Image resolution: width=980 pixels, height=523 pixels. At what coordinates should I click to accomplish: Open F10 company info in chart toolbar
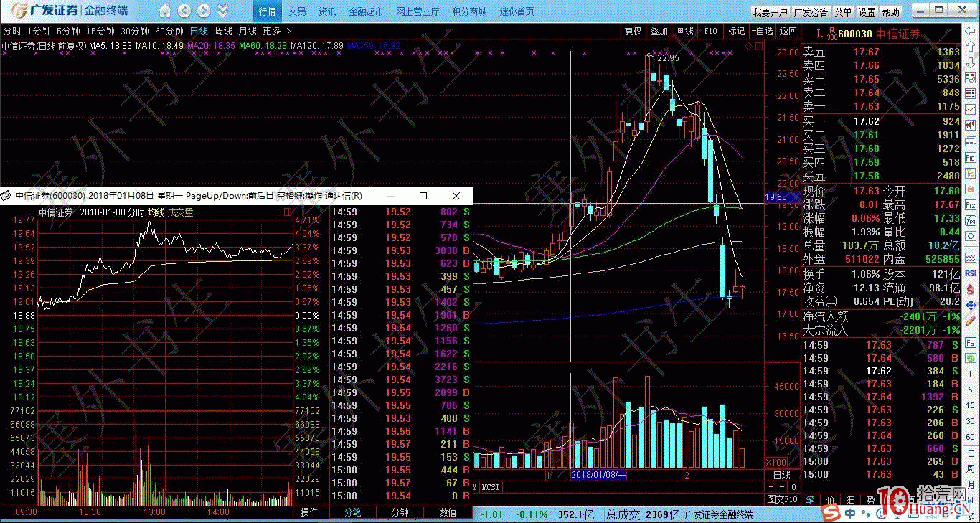(x=710, y=31)
